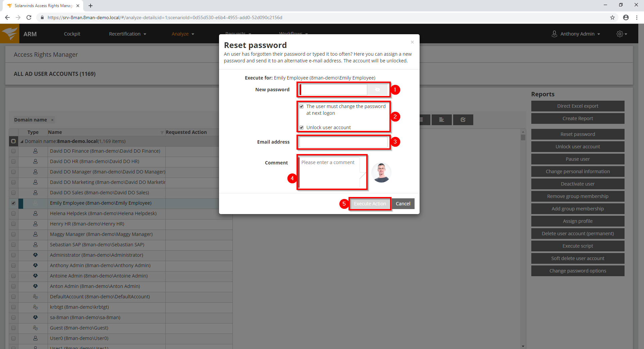Click the SolarWinds logo icon
Screen dimensions: 644x349
(x=10, y=34)
